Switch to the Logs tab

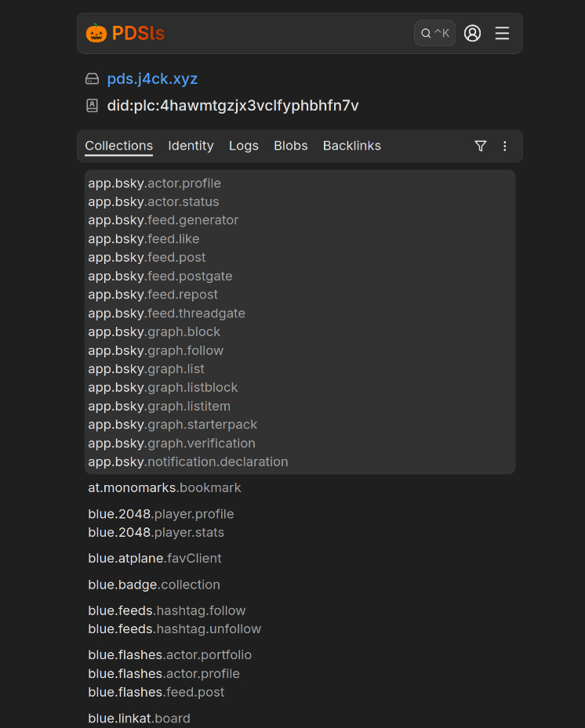[244, 146]
